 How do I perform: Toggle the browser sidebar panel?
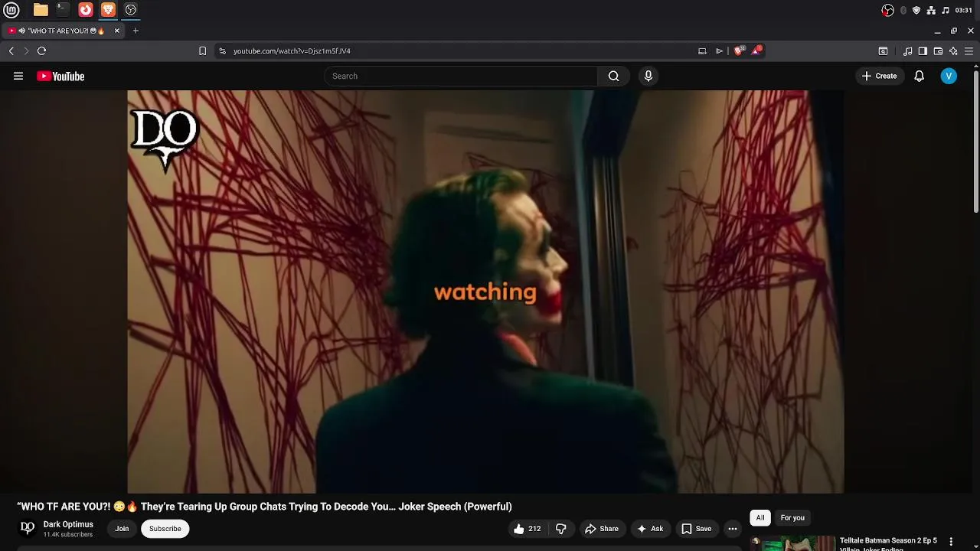point(923,51)
